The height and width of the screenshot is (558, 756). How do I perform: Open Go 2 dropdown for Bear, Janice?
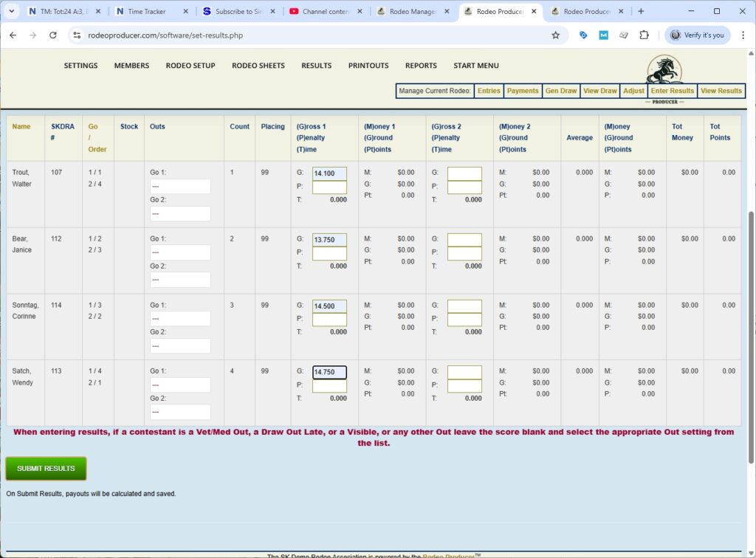click(179, 279)
